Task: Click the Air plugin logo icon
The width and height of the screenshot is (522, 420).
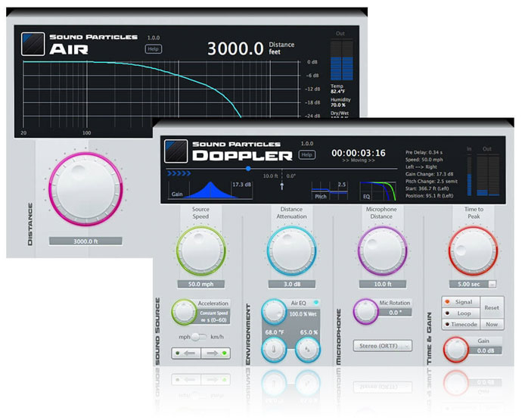Action: (x=33, y=42)
